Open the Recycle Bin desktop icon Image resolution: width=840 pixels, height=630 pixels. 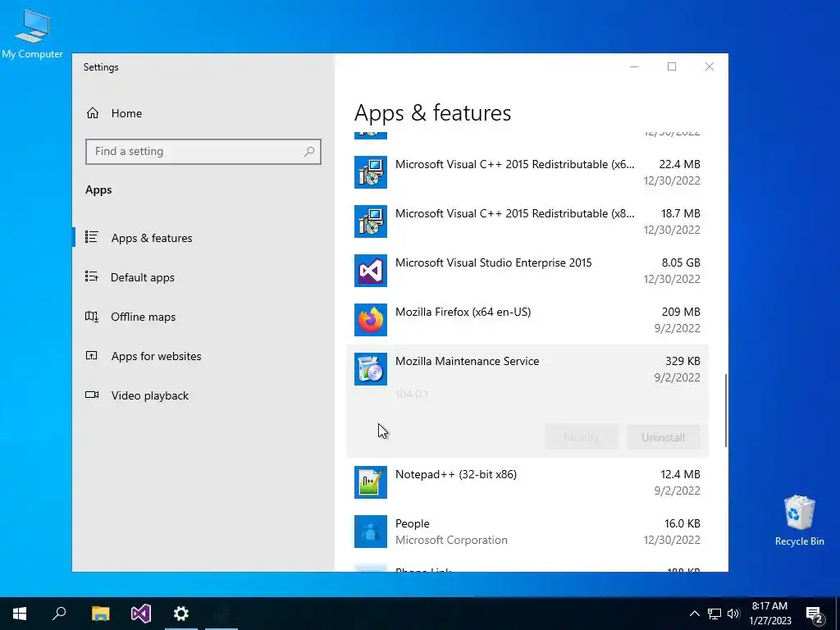(799, 520)
